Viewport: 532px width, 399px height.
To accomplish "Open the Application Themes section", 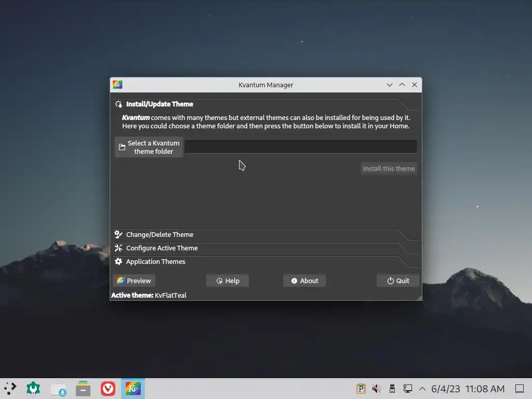I will (x=265, y=262).
